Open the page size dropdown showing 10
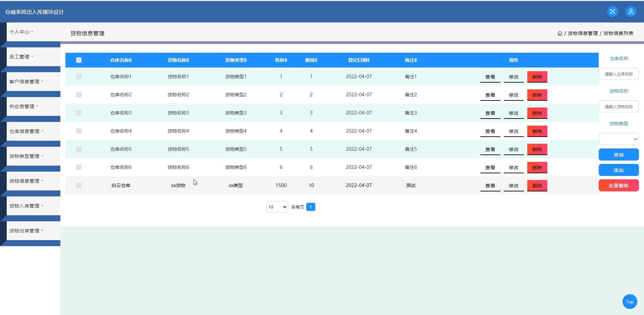The height and width of the screenshot is (315, 644). point(277,207)
